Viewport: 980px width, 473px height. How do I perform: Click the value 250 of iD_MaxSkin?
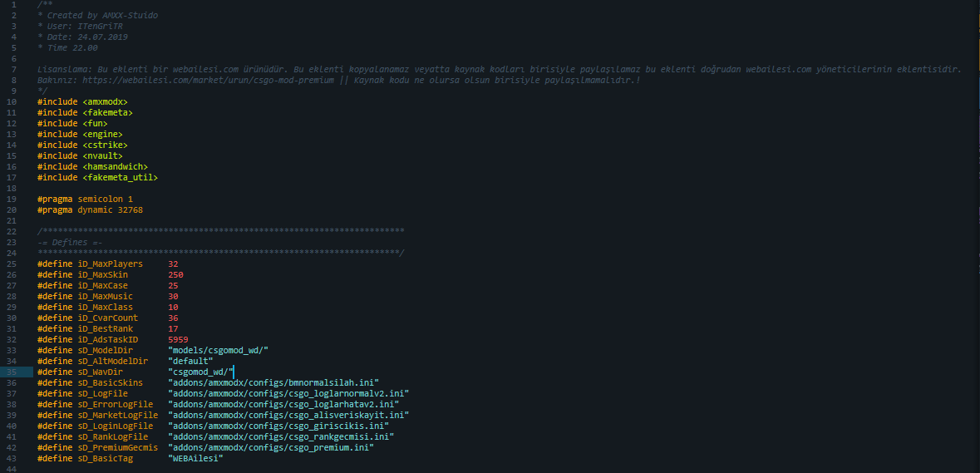[175, 274]
